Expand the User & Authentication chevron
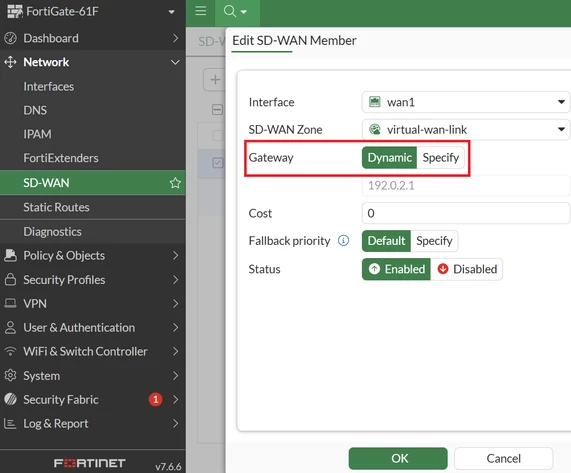Image resolution: width=571 pixels, height=473 pixels. pyautogui.click(x=175, y=327)
